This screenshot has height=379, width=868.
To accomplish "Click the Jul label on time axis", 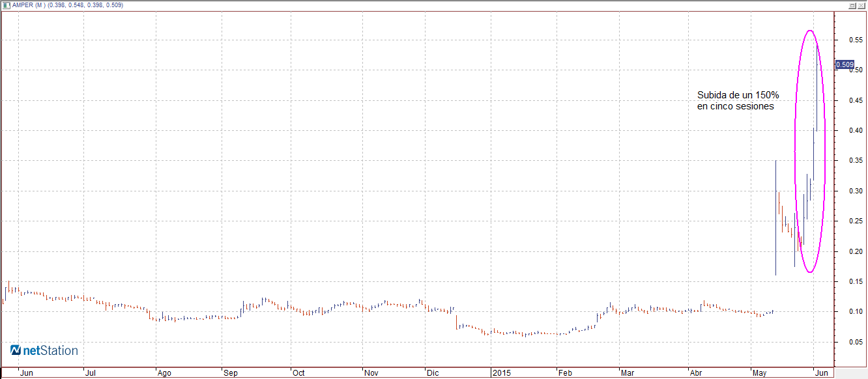I will 91,373.
